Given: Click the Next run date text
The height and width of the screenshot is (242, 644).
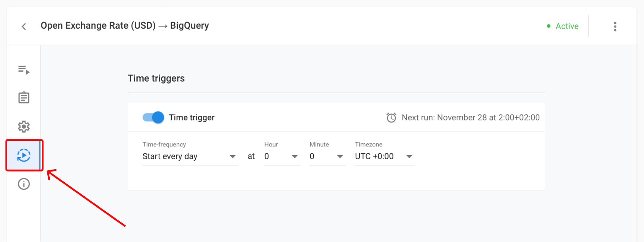Looking at the screenshot, I should pyautogui.click(x=471, y=117).
